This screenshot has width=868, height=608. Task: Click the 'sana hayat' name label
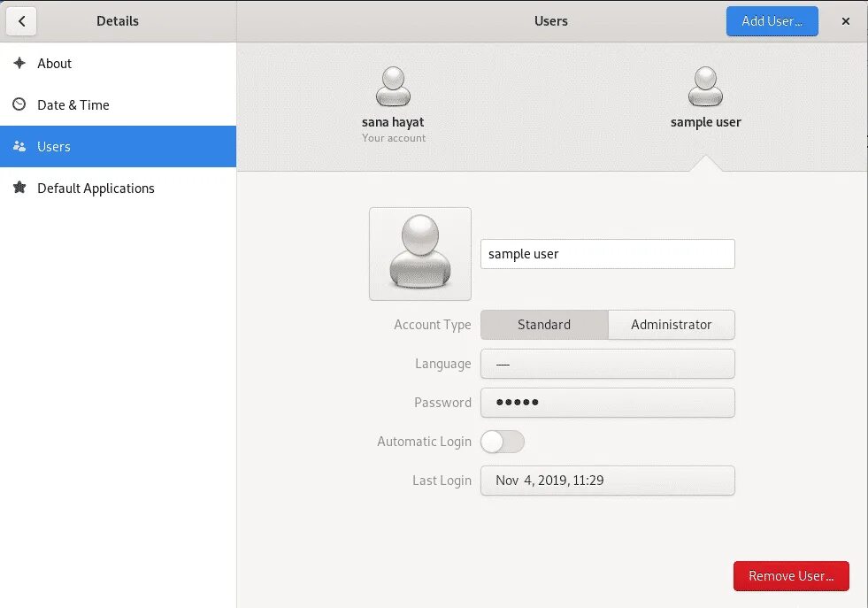[393, 122]
